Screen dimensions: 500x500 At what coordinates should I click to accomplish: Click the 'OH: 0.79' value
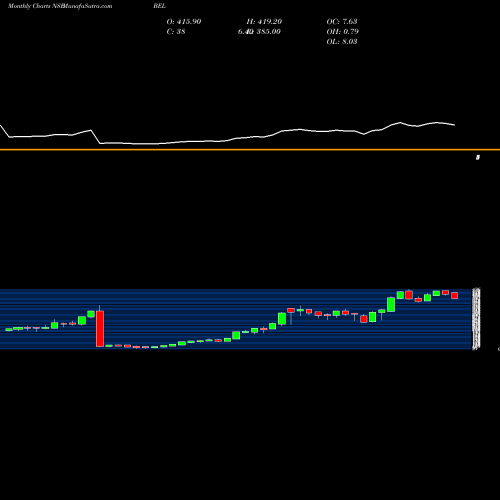(342, 32)
